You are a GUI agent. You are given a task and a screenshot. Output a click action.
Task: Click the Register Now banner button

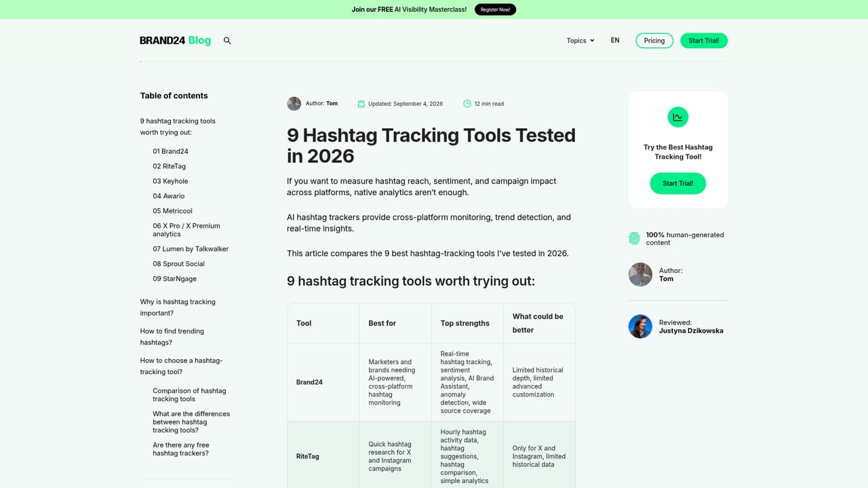tap(495, 9)
